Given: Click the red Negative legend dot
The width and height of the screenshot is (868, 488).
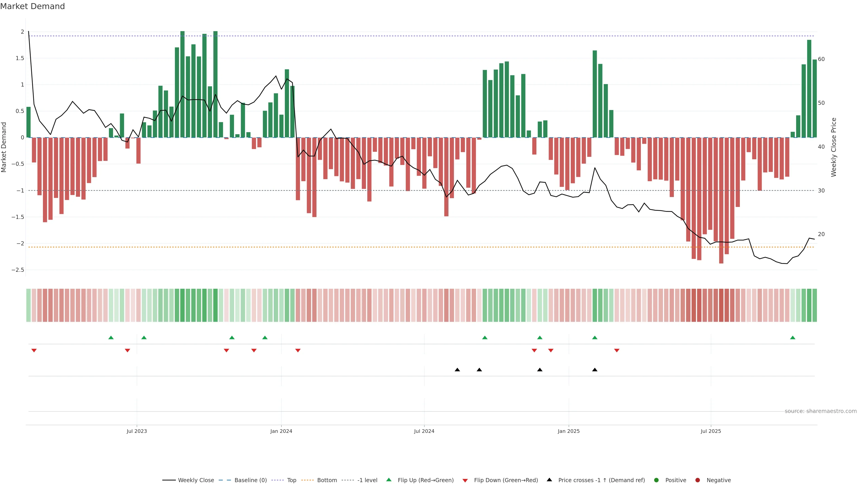Looking at the screenshot, I should [x=698, y=480].
